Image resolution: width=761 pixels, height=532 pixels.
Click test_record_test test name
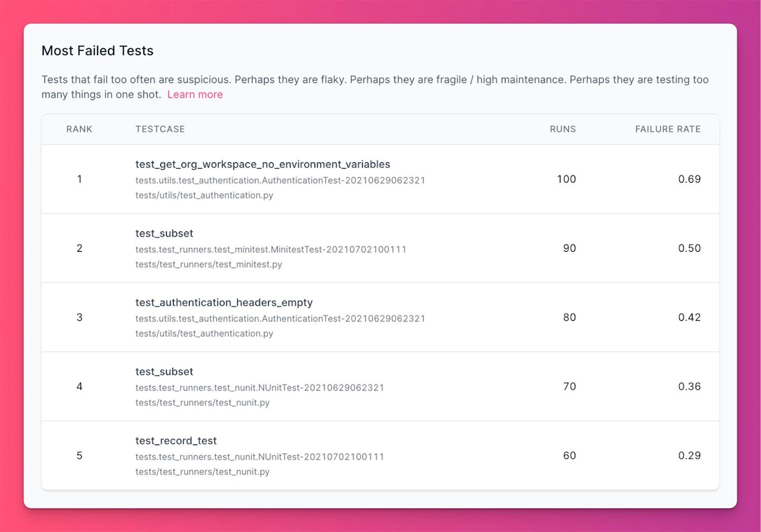176,441
